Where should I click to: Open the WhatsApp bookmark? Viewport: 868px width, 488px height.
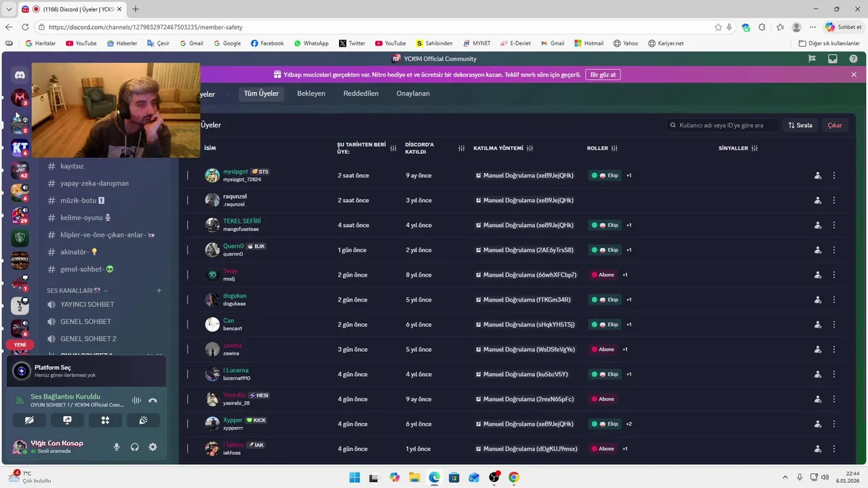tap(311, 43)
